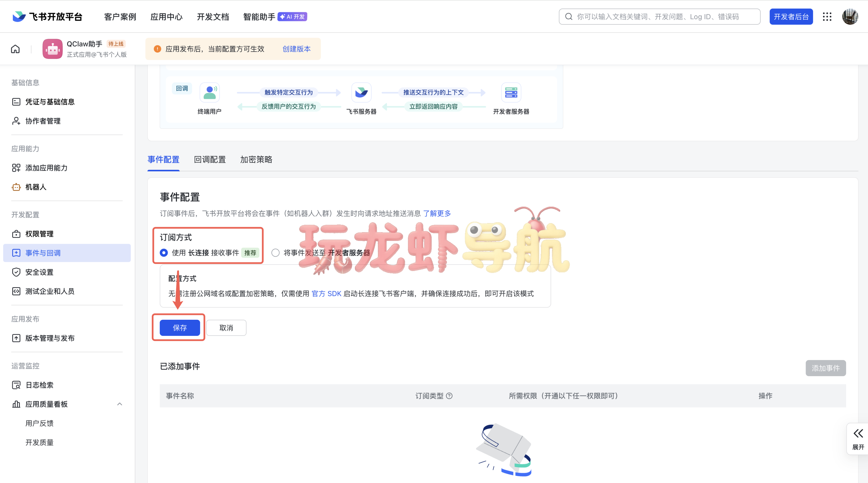The height and width of the screenshot is (483, 868).
Task: Open 测试企业和人员 sidebar item
Action: coord(67,291)
